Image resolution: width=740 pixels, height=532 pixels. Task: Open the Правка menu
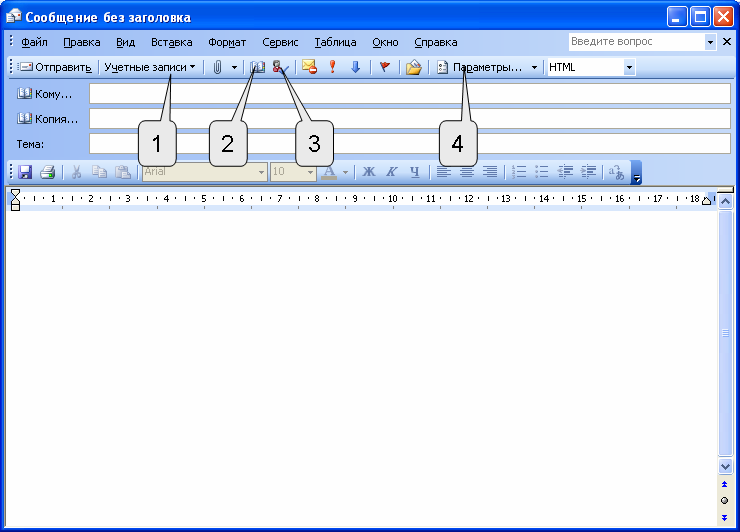(x=82, y=42)
